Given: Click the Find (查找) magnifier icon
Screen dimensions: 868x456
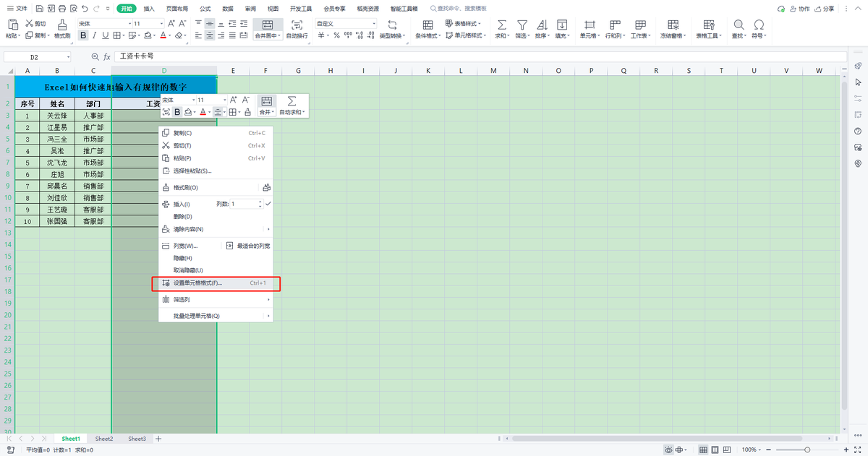Looking at the screenshot, I should click(x=739, y=25).
